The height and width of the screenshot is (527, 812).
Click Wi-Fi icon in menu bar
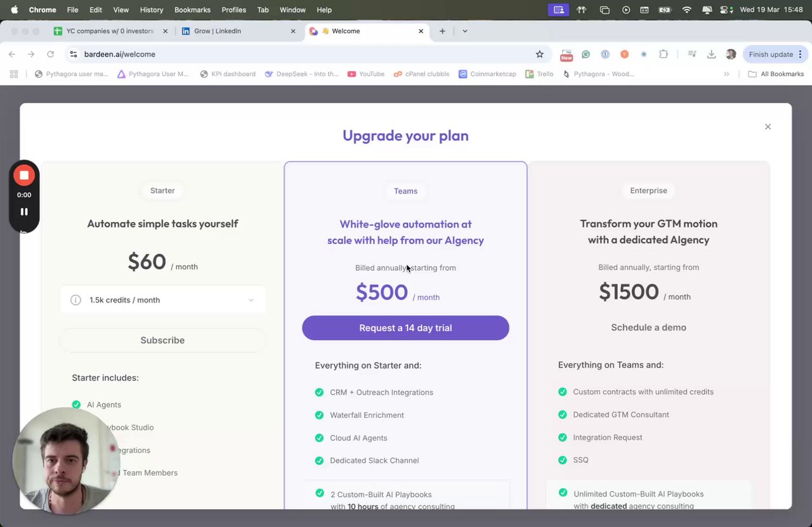686,10
